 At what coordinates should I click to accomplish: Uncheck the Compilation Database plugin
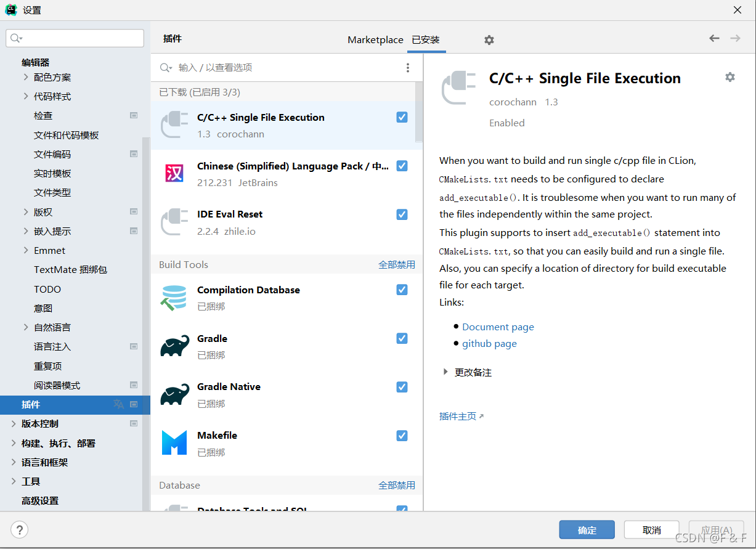[402, 290]
